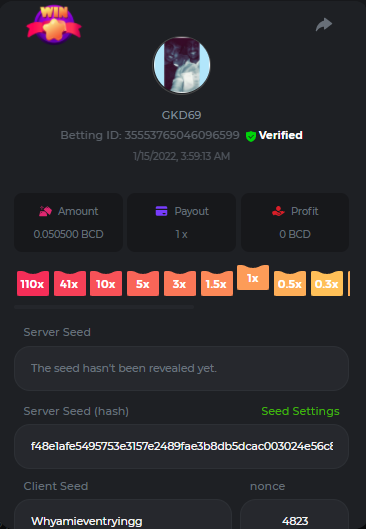Click the Amount dice icon
The height and width of the screenshot is (529, 366).
(45, 211)
